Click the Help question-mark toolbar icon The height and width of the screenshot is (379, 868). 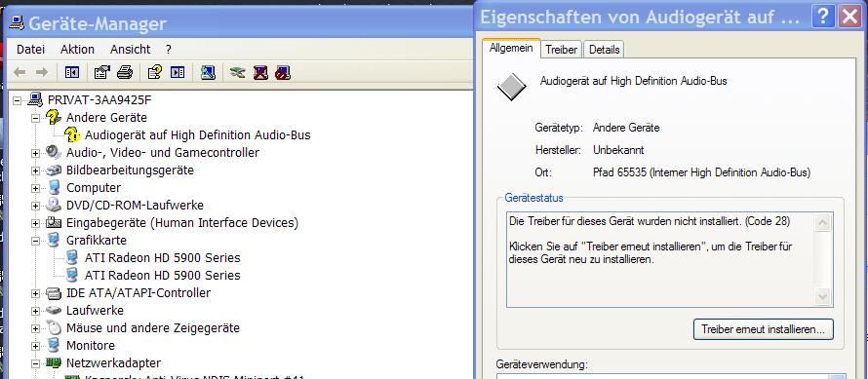(154, 72)
